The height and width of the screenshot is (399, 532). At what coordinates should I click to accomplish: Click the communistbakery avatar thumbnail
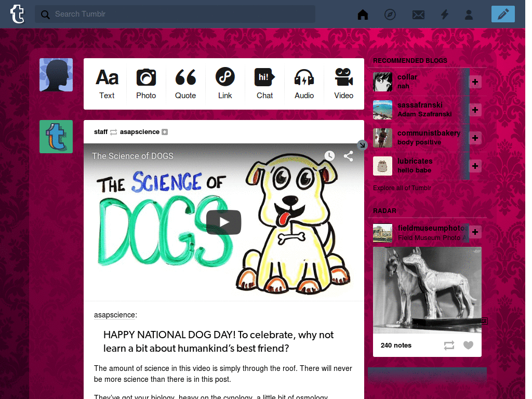tap(382, 138)
